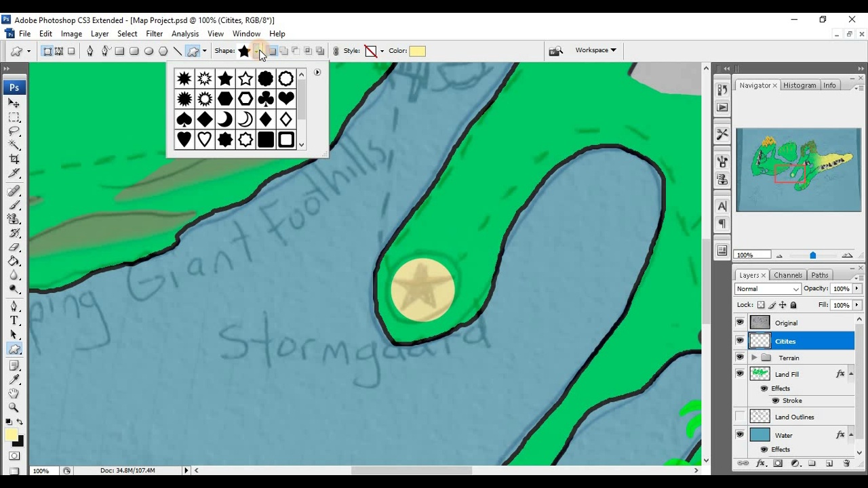Open the Opacity dropdown arrow
Screen dimensions: 868x488
click(858, 289)
